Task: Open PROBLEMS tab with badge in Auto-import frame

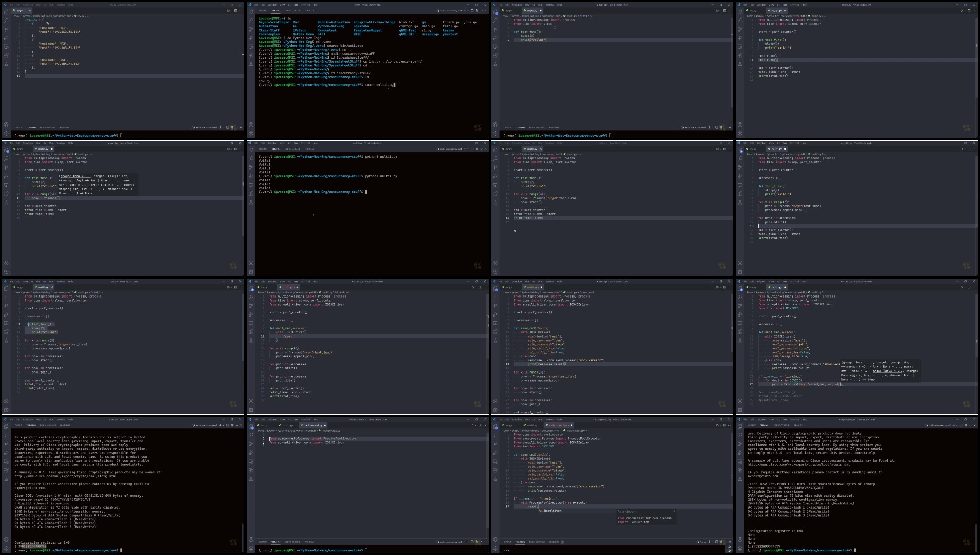Action: click(x=556, y=542)
